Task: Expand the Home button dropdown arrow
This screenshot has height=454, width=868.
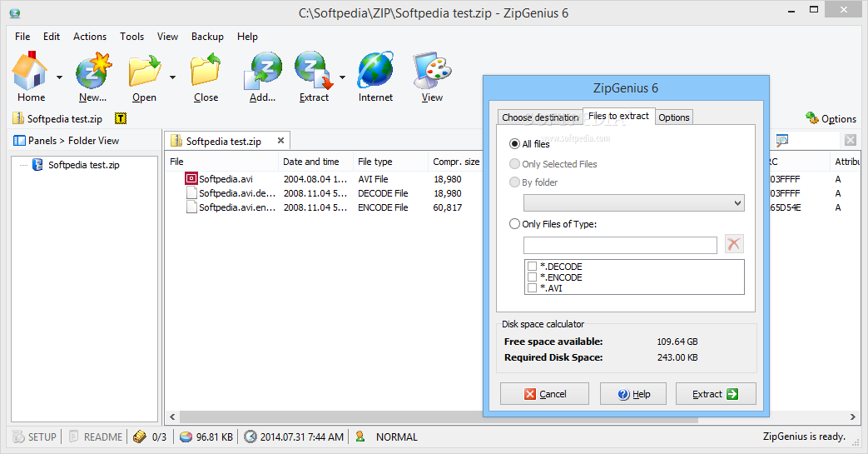Action: tap(59, 77)
